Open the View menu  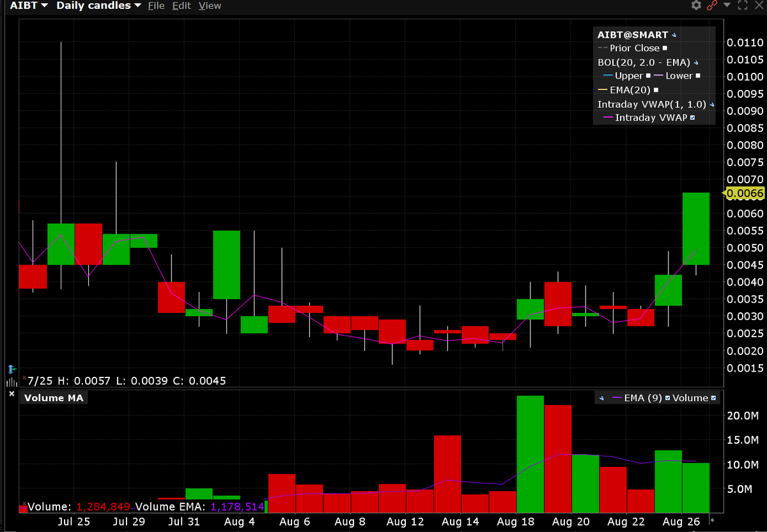(210, 5)
